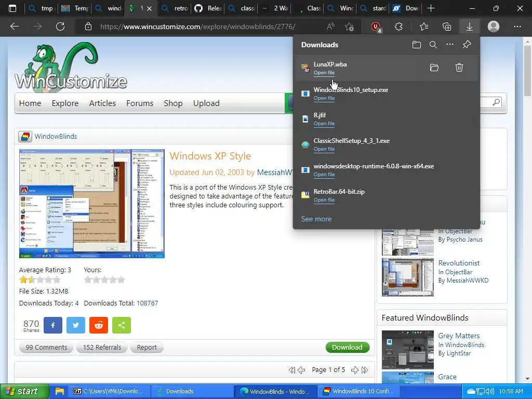This screenshot has height=399, width=532.
Task: Open Articles in WinCustomize navigation
Action: pos(102,103)
